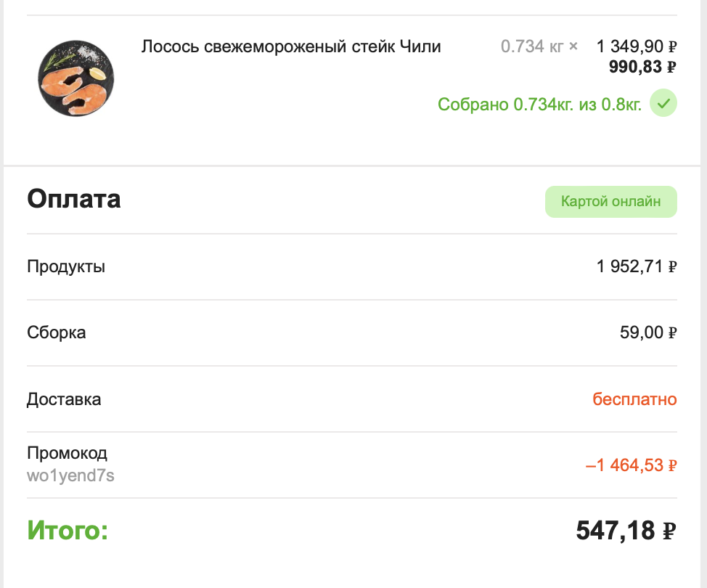Click the total amount 547,18 ₽
The width and height of the screenshot is (707, 588).
coord(626,530)
